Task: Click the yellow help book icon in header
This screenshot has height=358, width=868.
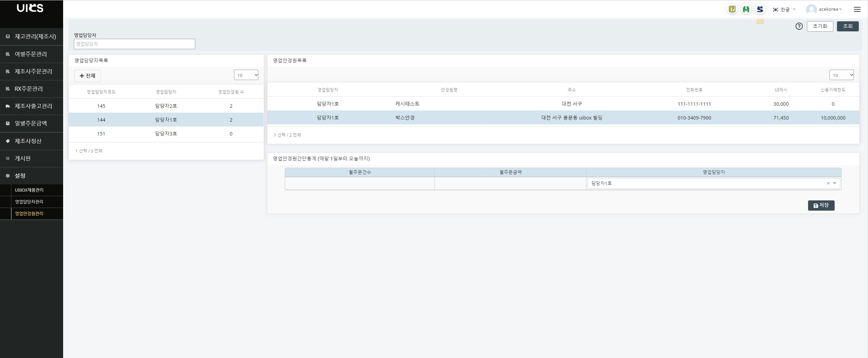Action: click(732, 9)
